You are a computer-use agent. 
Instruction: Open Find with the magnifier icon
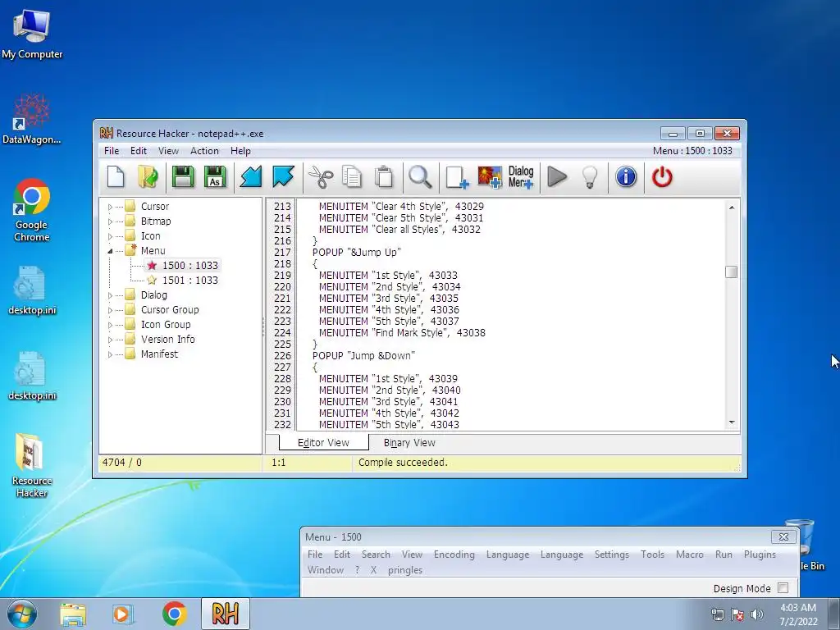tap(421, 177)
